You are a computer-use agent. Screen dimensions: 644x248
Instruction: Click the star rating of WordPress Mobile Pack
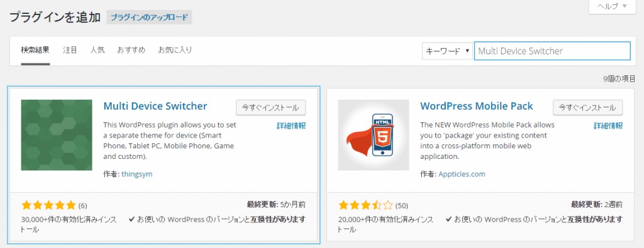[x=365, y=205]
